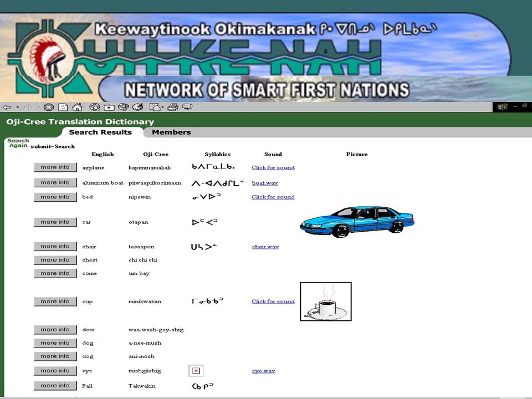Click the Oji-Cree word tasaapon
The height and width of the screenshot is (399, 532).
pos(141,247)
